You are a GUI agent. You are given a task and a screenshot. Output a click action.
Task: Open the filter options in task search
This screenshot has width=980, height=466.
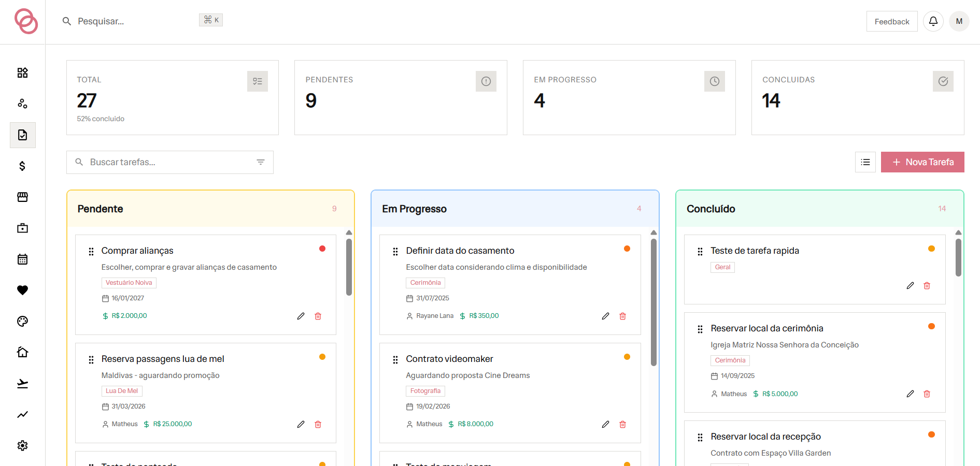261,162
